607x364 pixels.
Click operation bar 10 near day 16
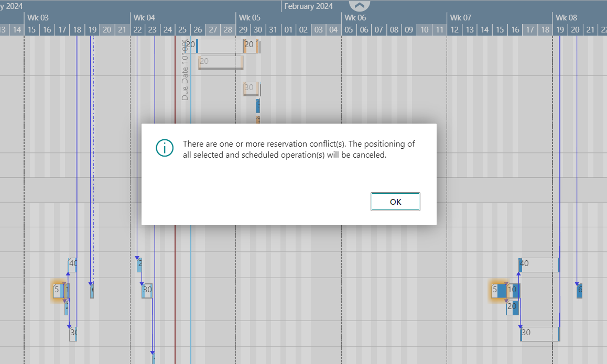point(513,290)
